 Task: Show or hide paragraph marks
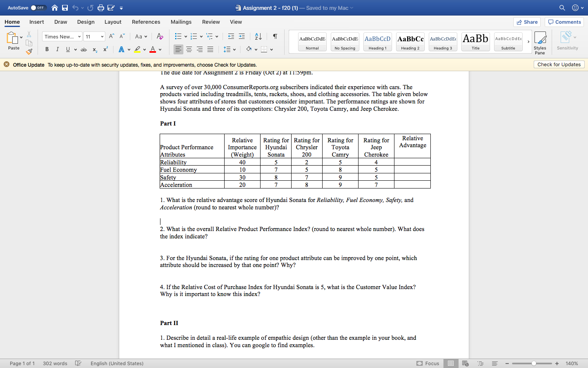point(275,36)
